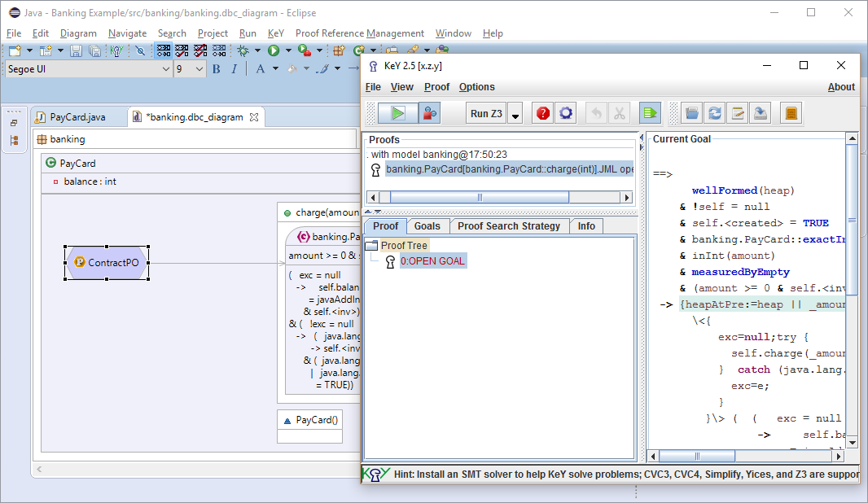Click the green Start auto-mode play button in KeY
Screen dimensions: 868x503
[397, 113]
